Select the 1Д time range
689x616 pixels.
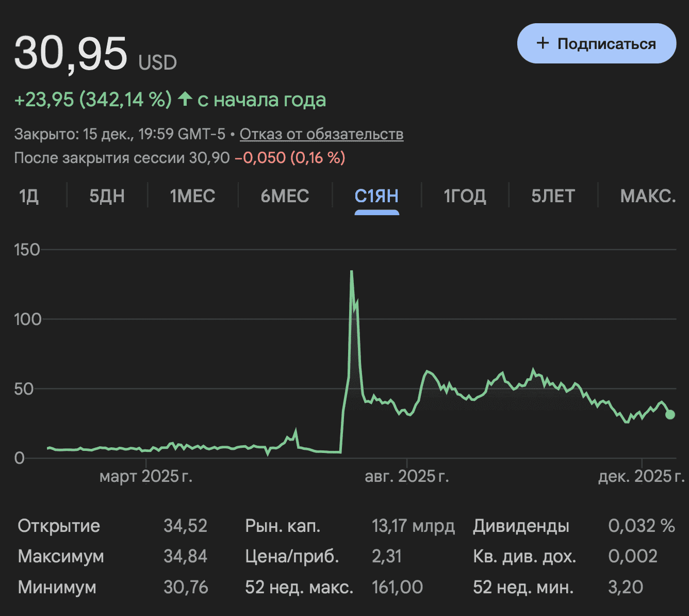click(29, 196)
